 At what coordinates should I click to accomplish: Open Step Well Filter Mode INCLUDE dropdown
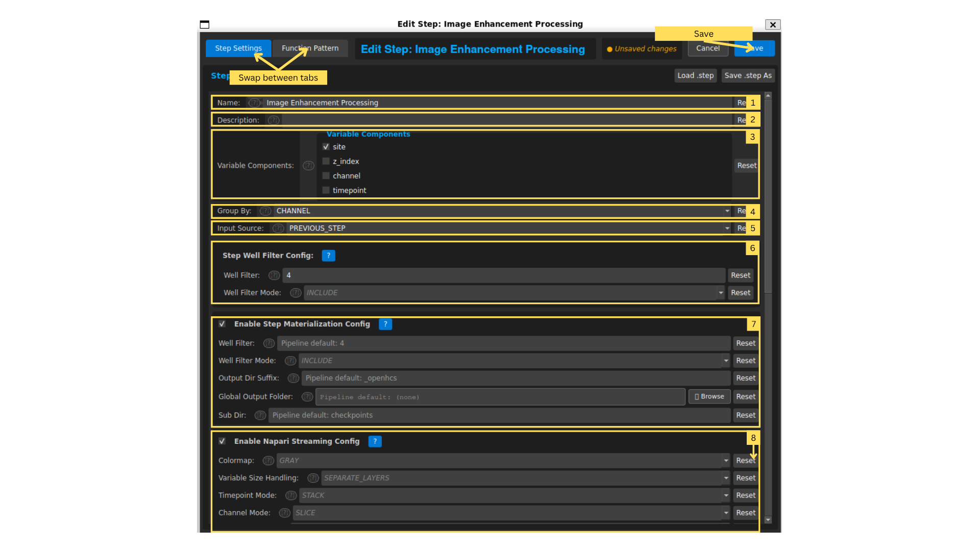point(514,293)
